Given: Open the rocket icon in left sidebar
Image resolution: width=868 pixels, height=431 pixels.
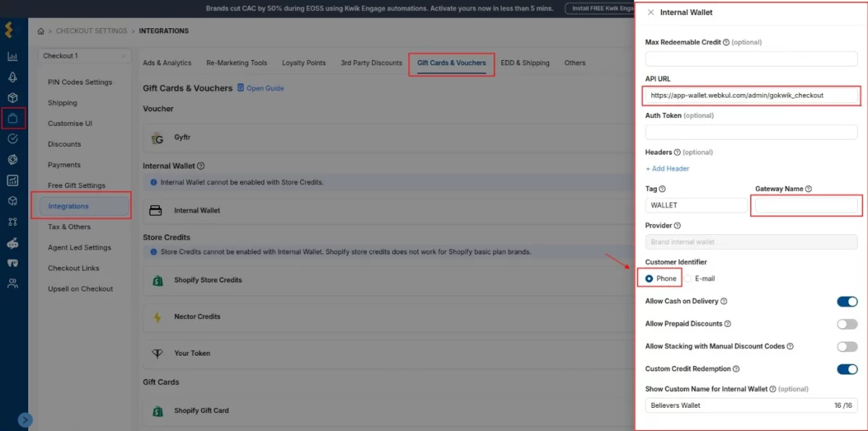Looking at the screenshot, I should pos(12,77).
